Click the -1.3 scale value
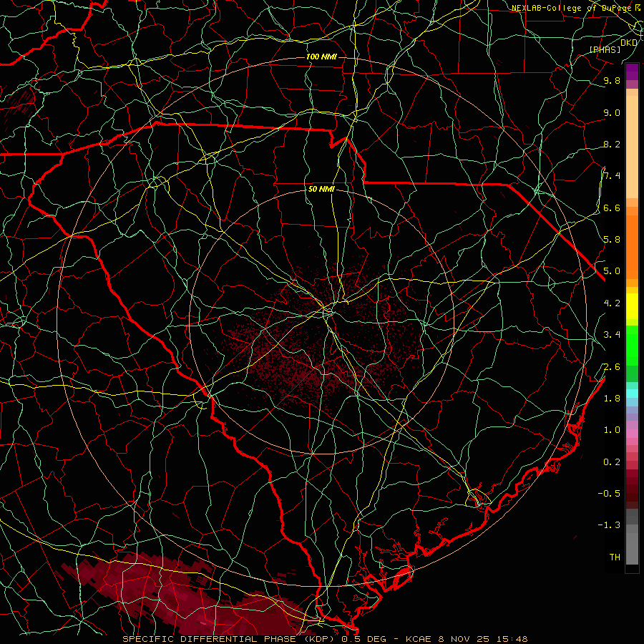 (609, 525)
